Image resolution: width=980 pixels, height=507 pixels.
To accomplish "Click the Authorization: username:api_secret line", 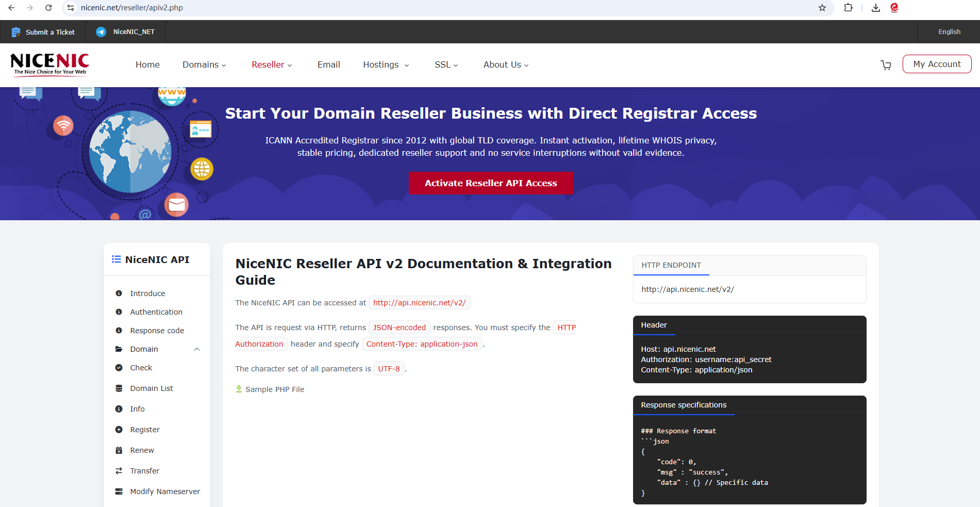I will tap(706, 359).
